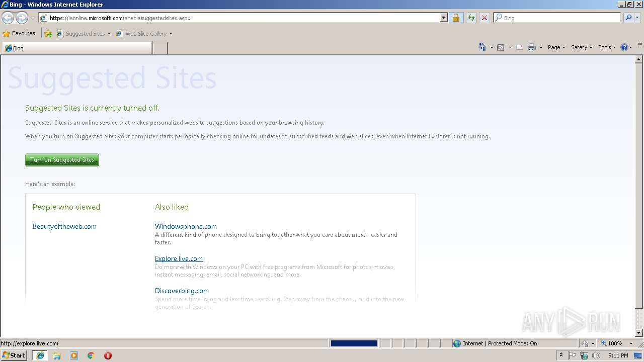Image resolution: width=644 pixels, height=362 pixels.
Task: Open Windows Explorer folder taskbar icon
Action: point(57,355)
